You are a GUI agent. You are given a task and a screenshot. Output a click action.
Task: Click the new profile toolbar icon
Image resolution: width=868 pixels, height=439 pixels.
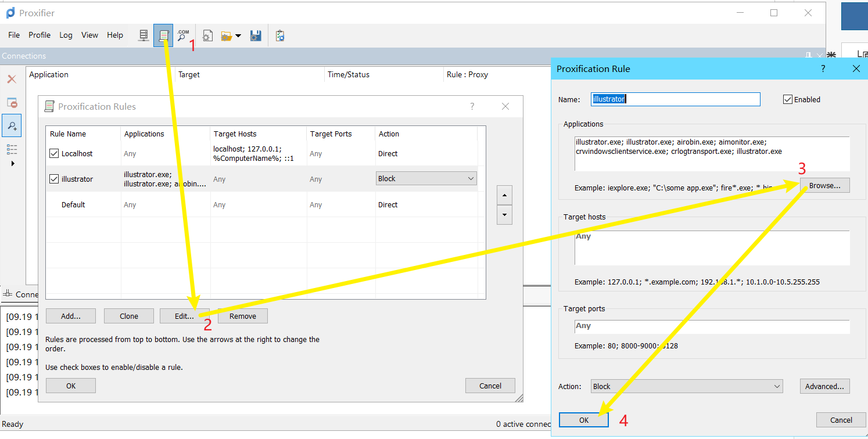click(207, 35)
